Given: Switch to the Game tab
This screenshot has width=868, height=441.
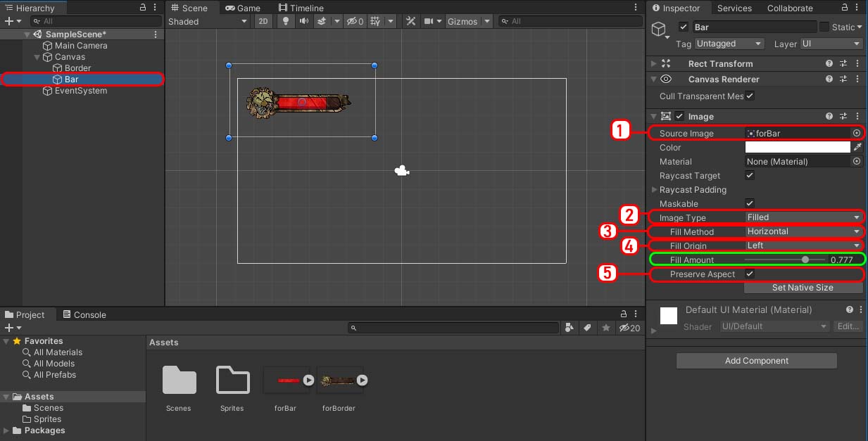Looking at the screenshot, I should (243, 8).
